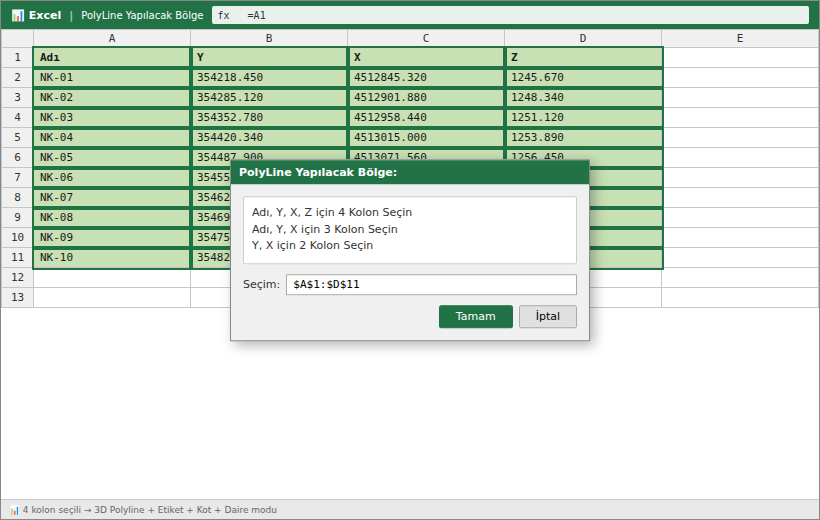Select cell NK-06
This screenshot has width=820, height=520.
click(112, 177)
